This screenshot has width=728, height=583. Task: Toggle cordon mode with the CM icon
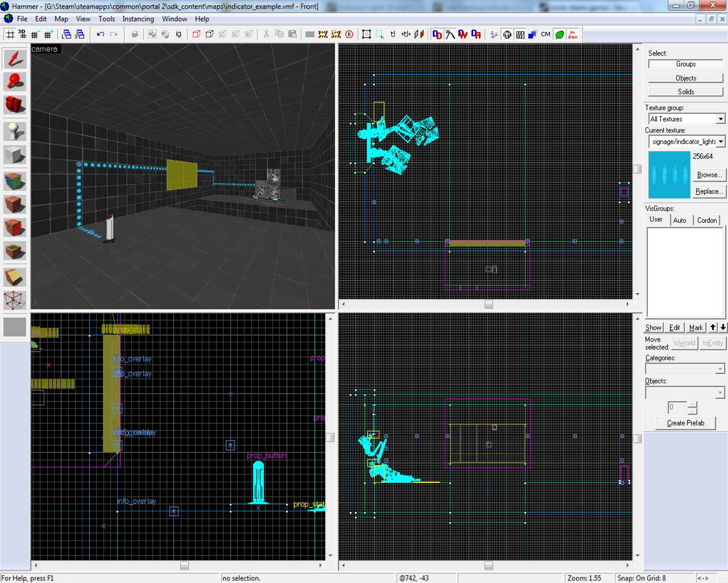[x=545, y=34]
